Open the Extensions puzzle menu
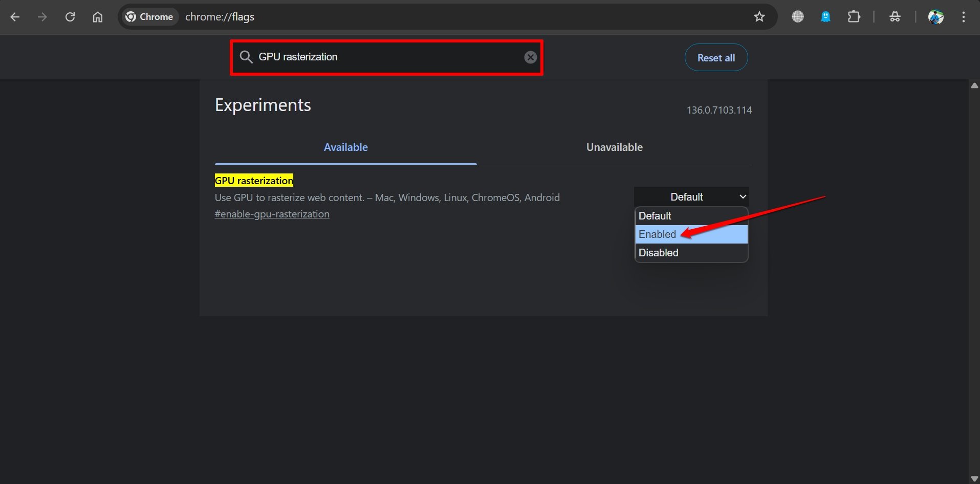 854,17
